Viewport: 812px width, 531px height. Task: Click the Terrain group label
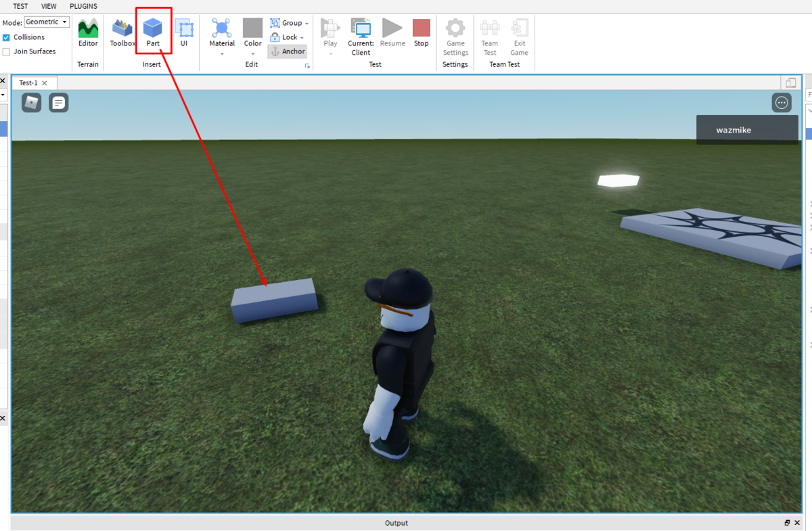click(x=88, y=65)
